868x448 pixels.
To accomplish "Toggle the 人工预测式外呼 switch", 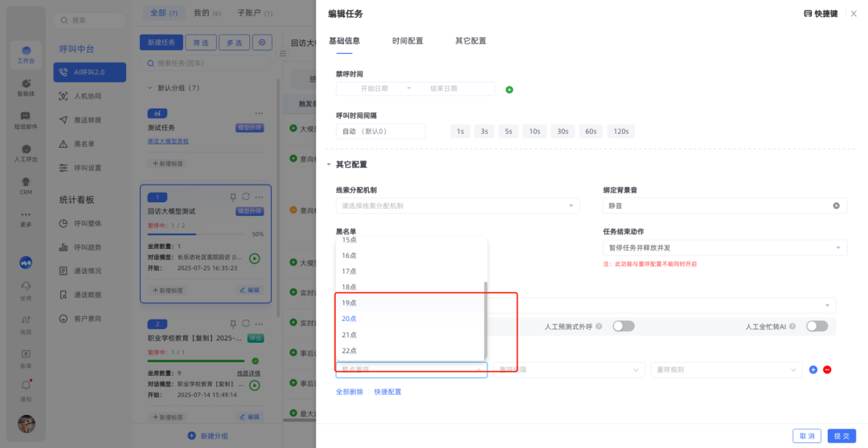I will [624, 326].
